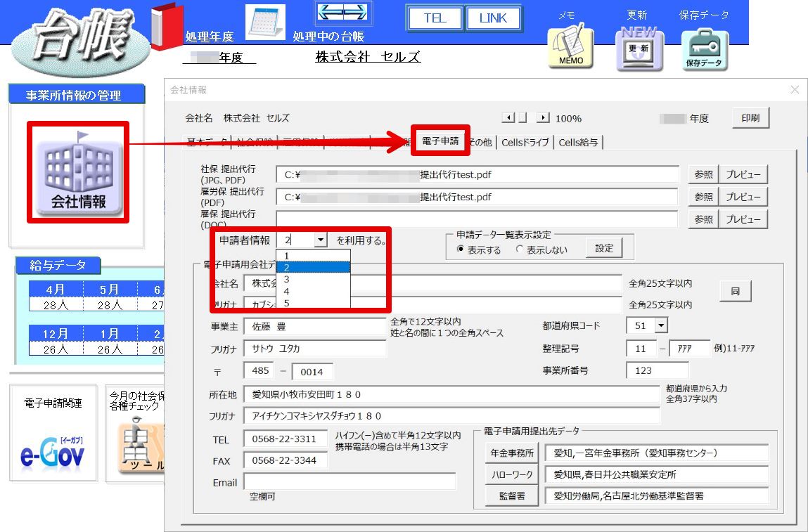Click the 事業主 field with 佐藤 豊
The image size is (808, 532).
(x=315, y=327)
